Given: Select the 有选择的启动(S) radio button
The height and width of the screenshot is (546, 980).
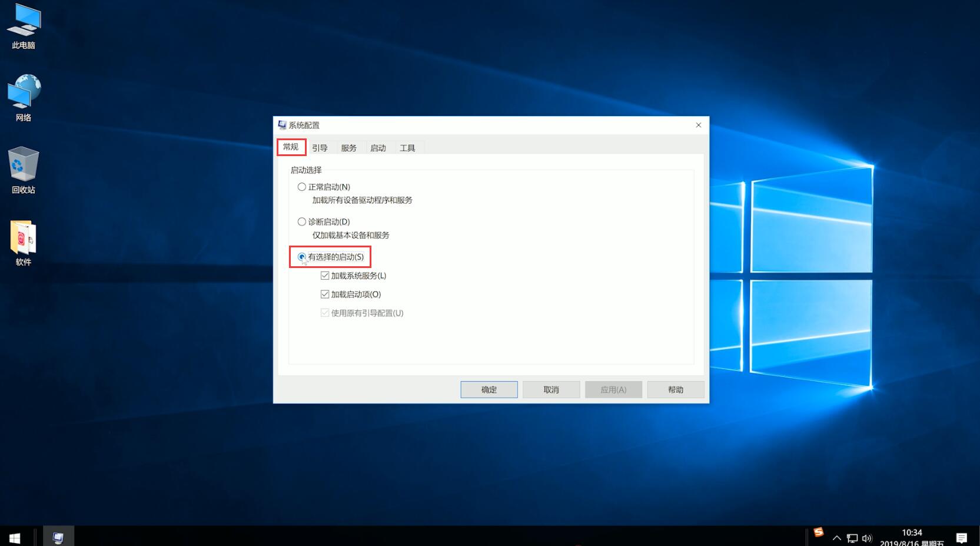Looking at the screenshot, I should pyautogui.click(x=302, y=257).
